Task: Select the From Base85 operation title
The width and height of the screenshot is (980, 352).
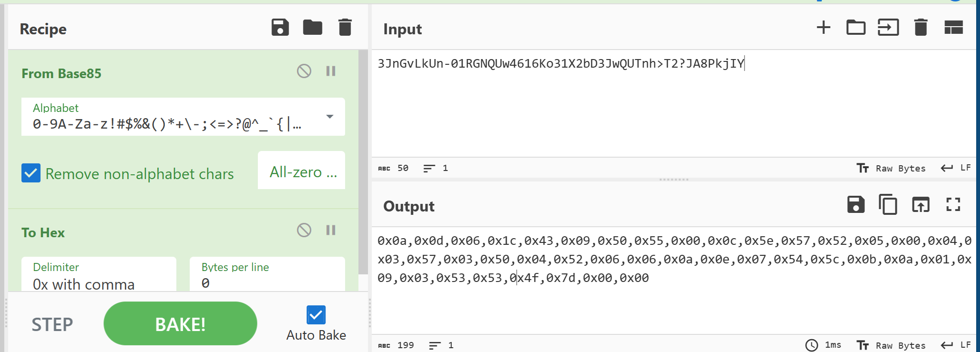Action: coord(61,73)
